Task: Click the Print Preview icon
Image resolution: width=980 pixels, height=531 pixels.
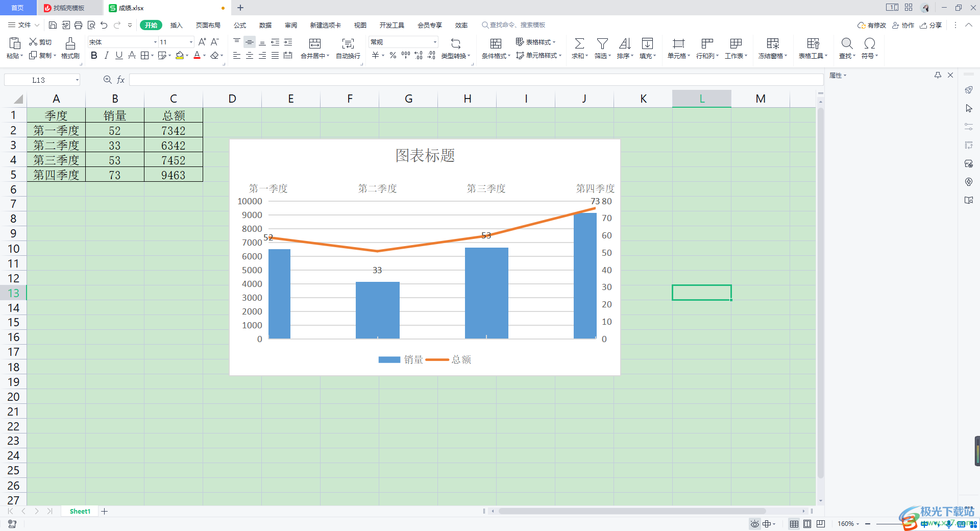Action: point(91,25)
